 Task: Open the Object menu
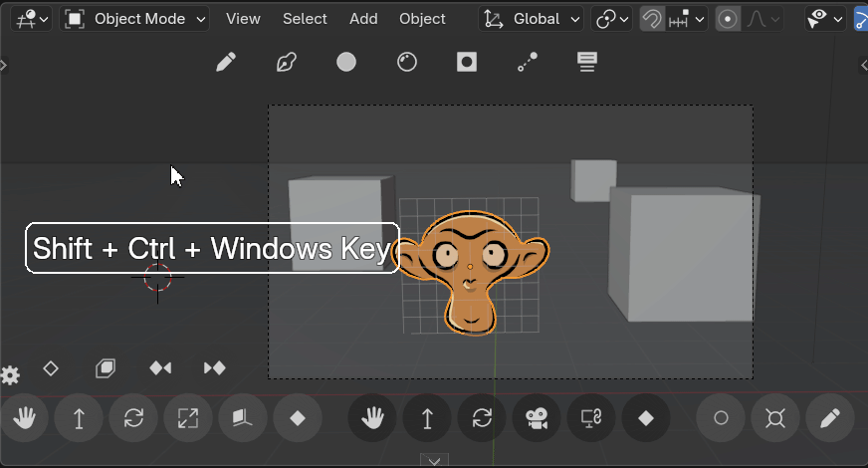coord(422,19)
